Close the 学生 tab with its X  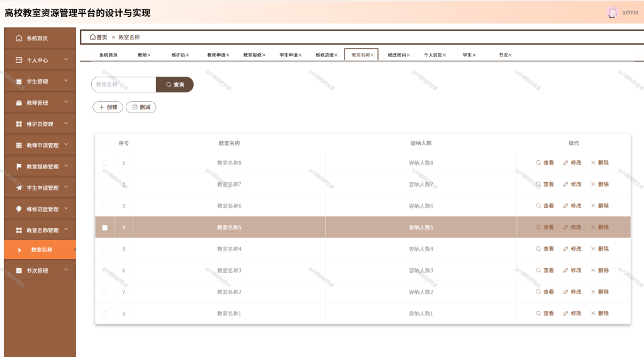474,55
